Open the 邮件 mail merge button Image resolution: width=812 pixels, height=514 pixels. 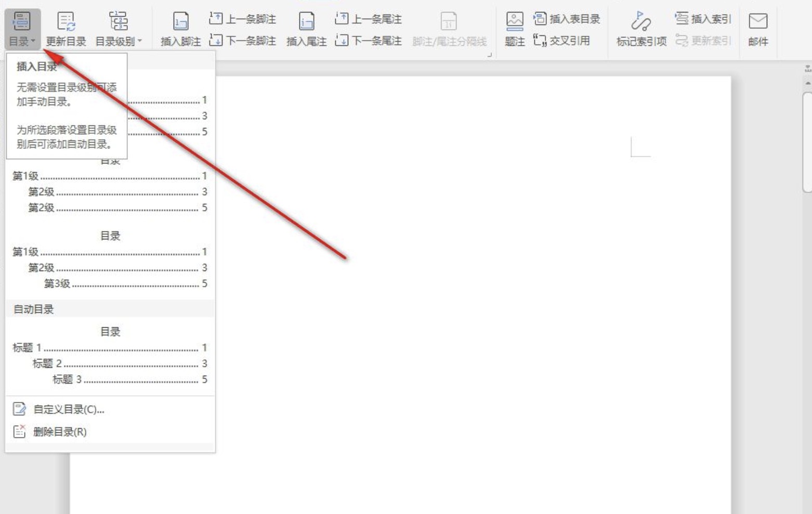tap(758, 29)
